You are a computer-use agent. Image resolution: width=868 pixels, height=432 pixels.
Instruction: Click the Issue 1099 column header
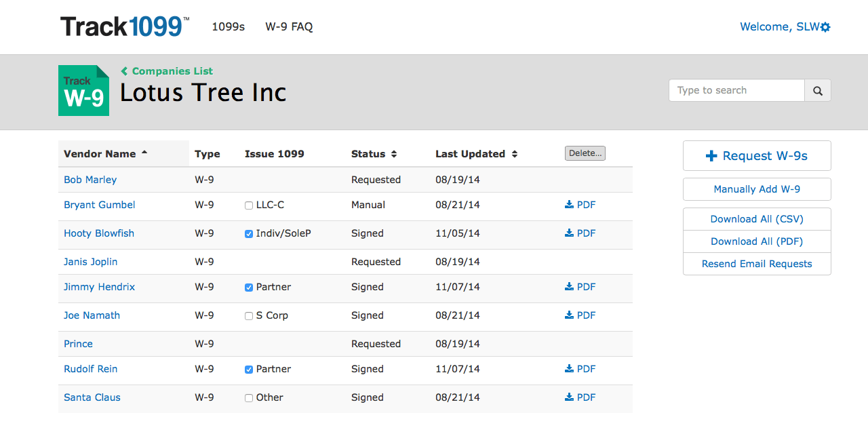275,154
